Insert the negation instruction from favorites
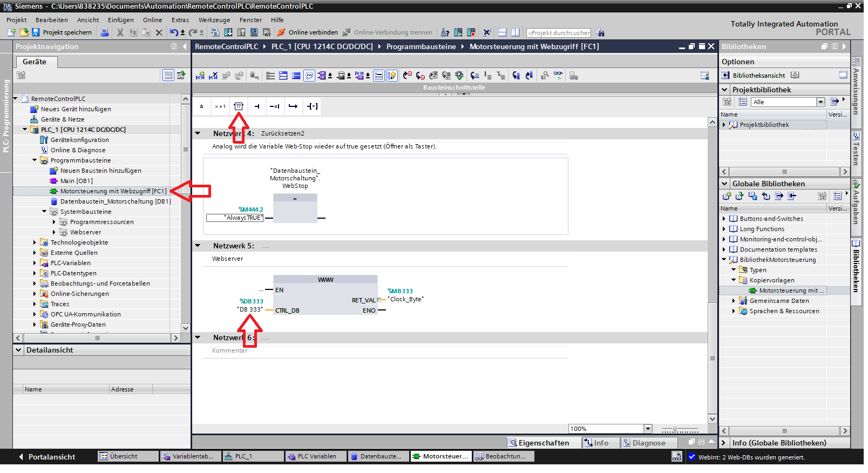 [x=275, y=106]
